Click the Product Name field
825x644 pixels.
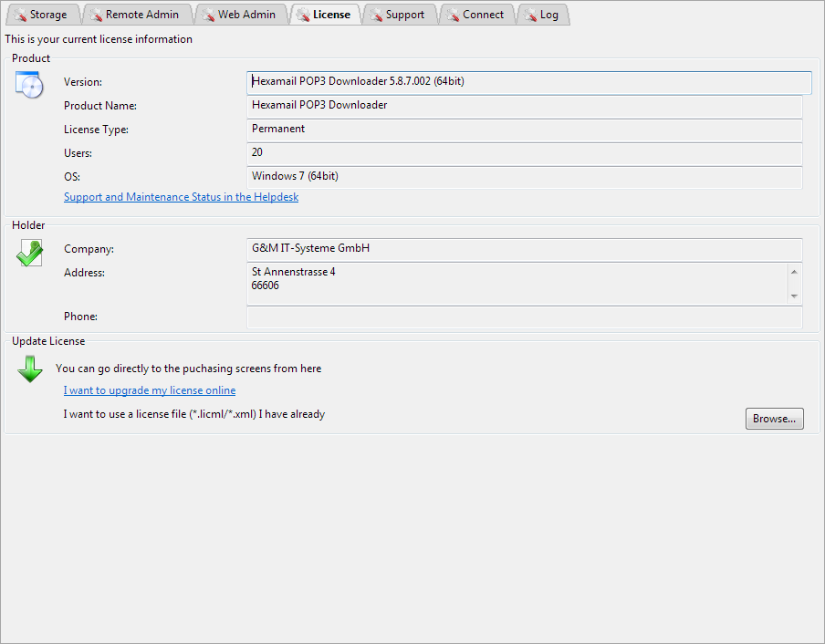tap(525, 106)
